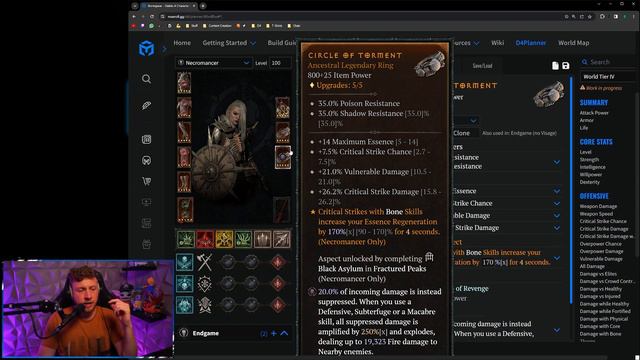Select the empty off-hand weapon slot
The height and width of the screenshot is (360, 640).
[282, 210]
